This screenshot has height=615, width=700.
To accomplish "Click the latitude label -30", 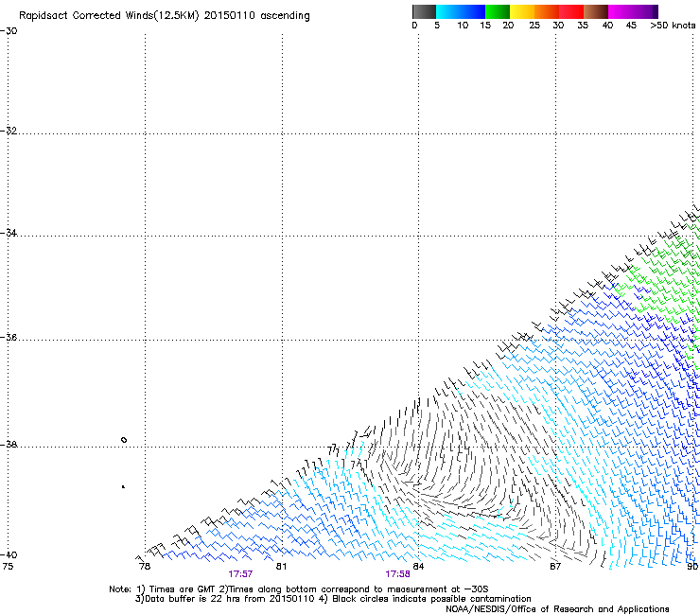I will pos(9,31).
